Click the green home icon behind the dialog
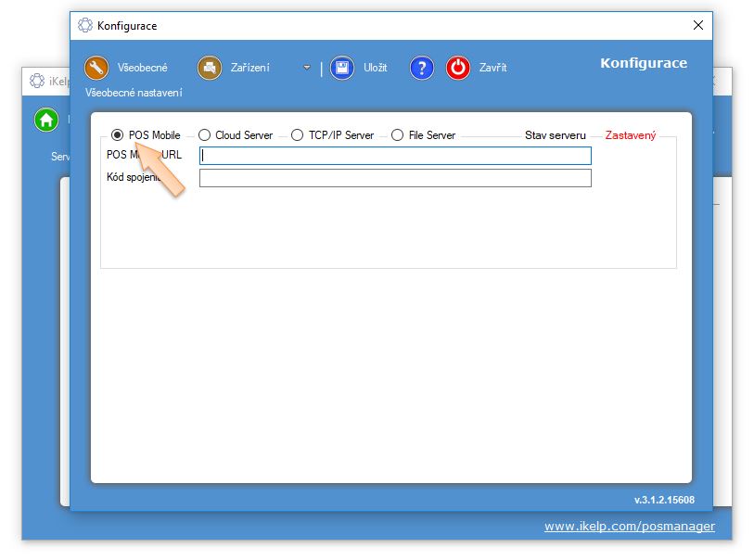The width and height of the screenshot is (754, 560). pyautogui.click(x=45, y=120)
